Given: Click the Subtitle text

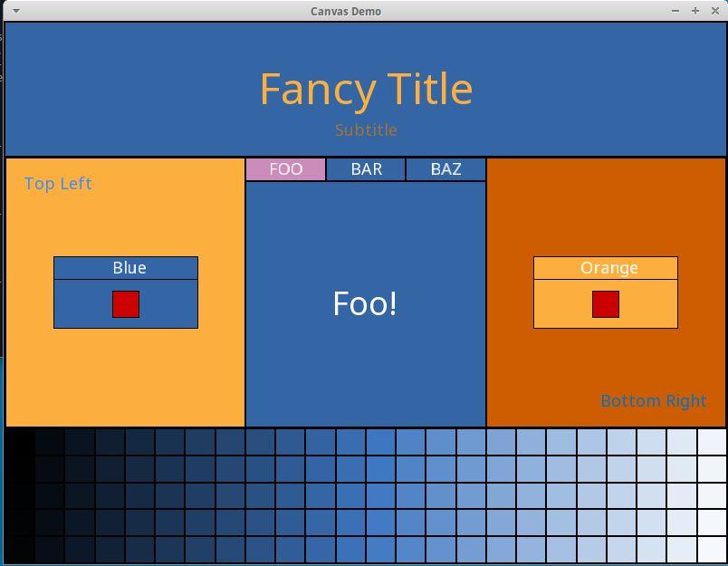Looking at the screenshot, I should pyautogui.click(x=366, y=130).
